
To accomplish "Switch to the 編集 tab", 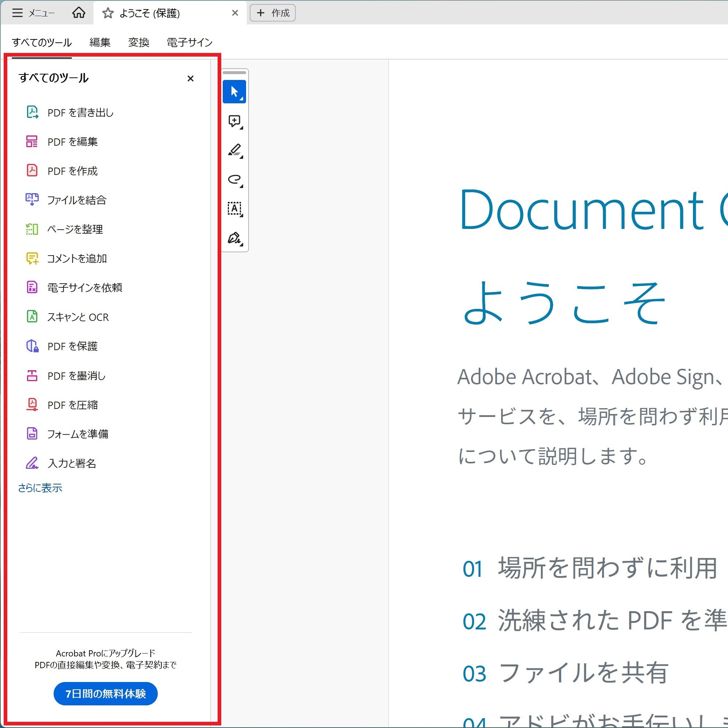I will [x=100, y=42].
